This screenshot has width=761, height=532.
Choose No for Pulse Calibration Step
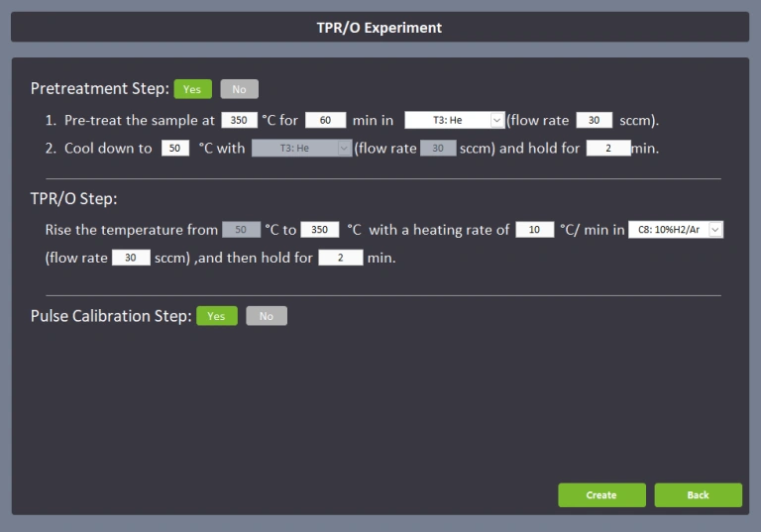[x=266, y=316]
